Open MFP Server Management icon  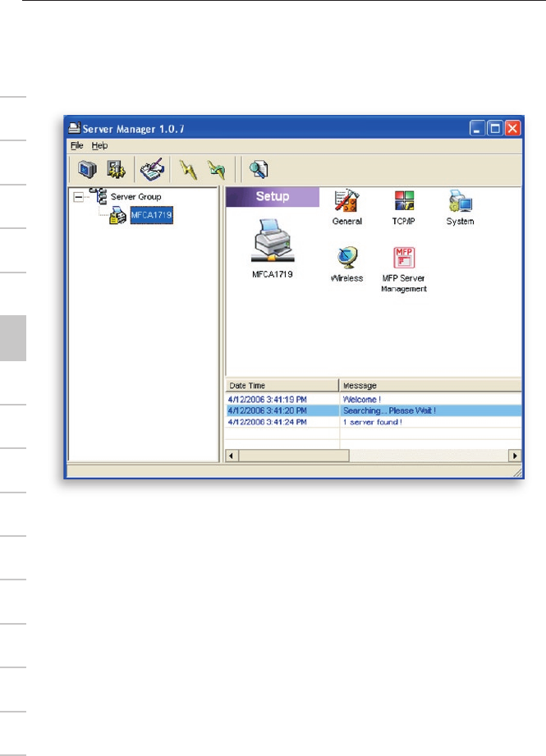click(403, 260)
